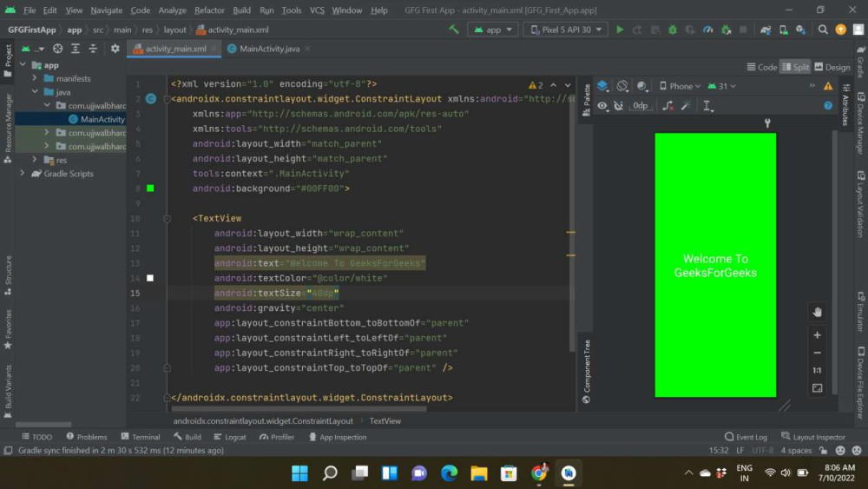Open App Inspection tool window

coord(338,437)
